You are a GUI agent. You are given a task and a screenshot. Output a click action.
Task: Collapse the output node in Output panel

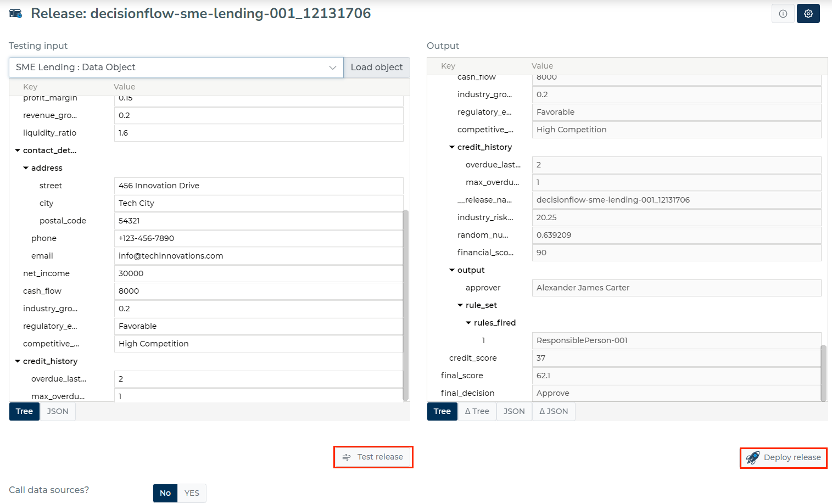coord(452,270)
